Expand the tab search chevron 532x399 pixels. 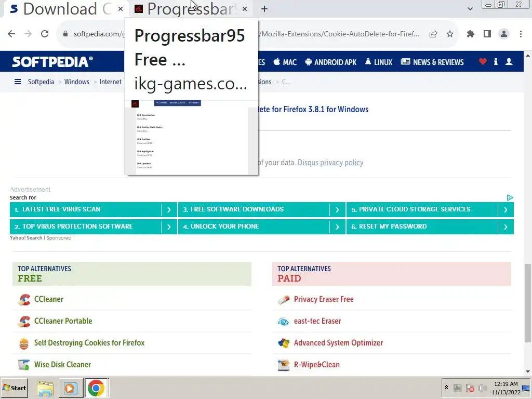(x=470, y=9)
